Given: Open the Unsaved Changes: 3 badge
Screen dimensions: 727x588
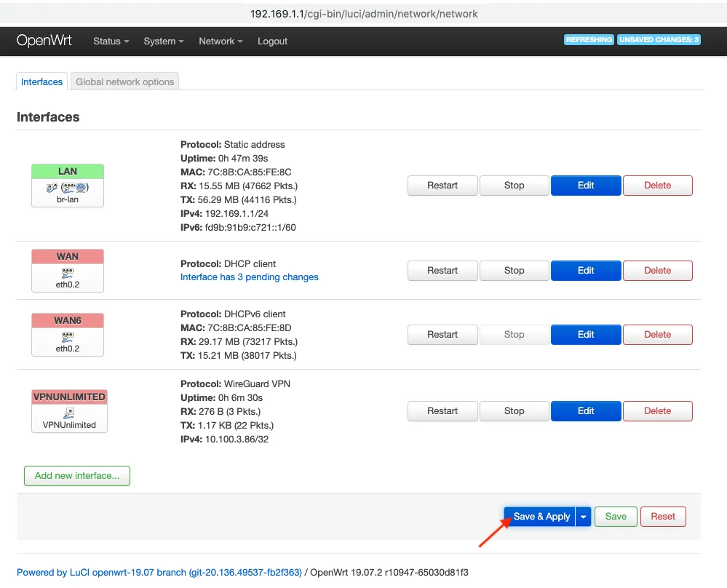Looking at the screenshot, I should click(x=659, y=40).
